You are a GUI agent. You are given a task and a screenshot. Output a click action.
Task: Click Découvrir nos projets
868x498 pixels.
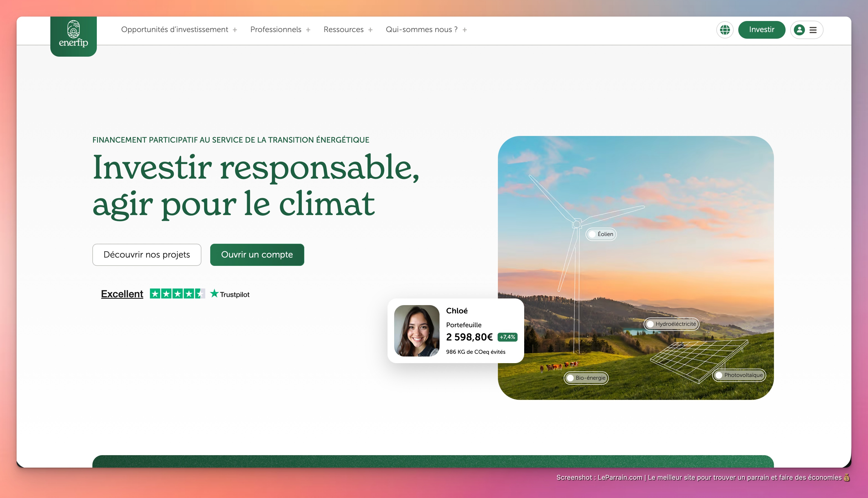(x=147, y=255)
